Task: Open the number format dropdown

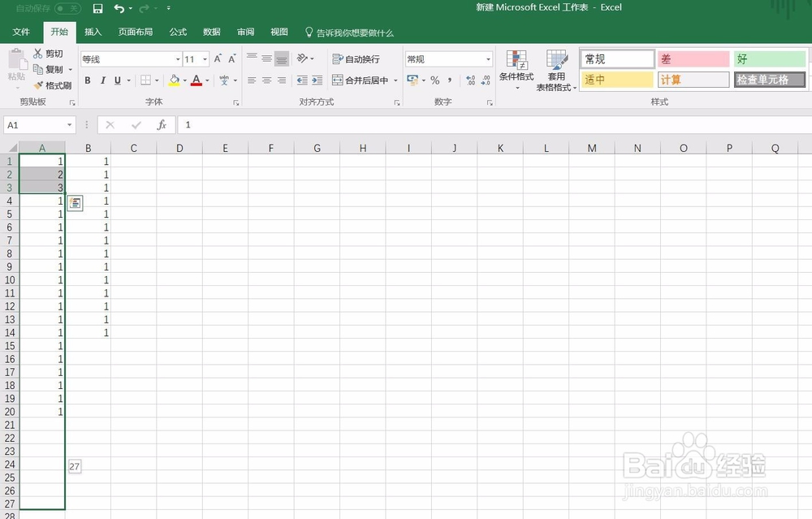Action: point(488,59)
